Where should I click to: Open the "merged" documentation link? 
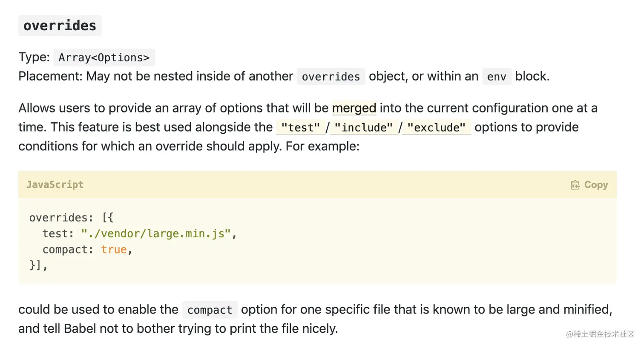[354, 108]
